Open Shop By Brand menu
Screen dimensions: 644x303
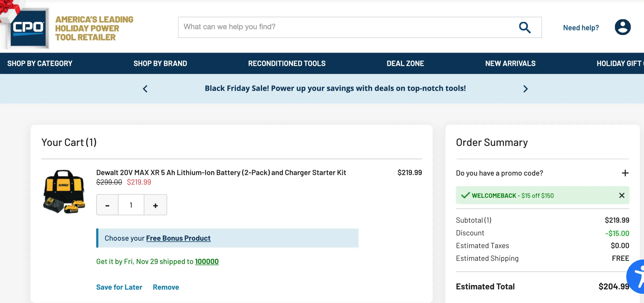click(x=160, y=63)
